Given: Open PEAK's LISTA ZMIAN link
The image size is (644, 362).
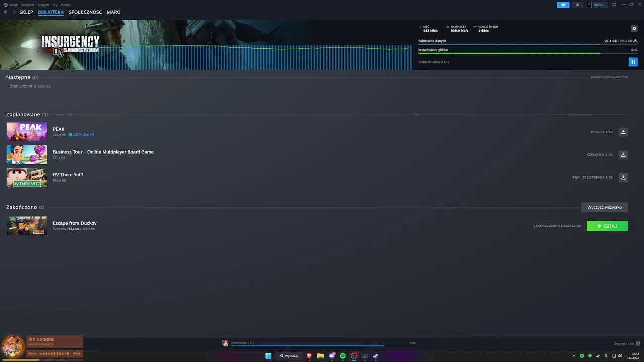Looking at the screenshot, I should click(x=82, y=135).
